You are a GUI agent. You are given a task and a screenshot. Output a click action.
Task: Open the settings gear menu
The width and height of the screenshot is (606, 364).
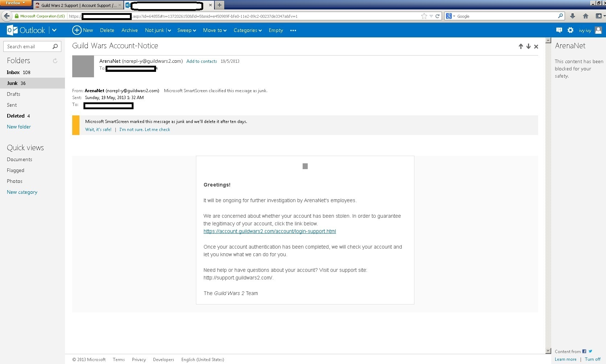pyautogui.click(x=570, y=30)
